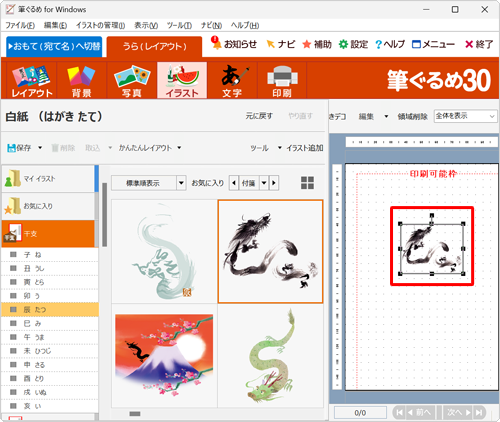Select the black ink dragon thumbnail
This screenshot has height=422, width=500.
(270, 251)
